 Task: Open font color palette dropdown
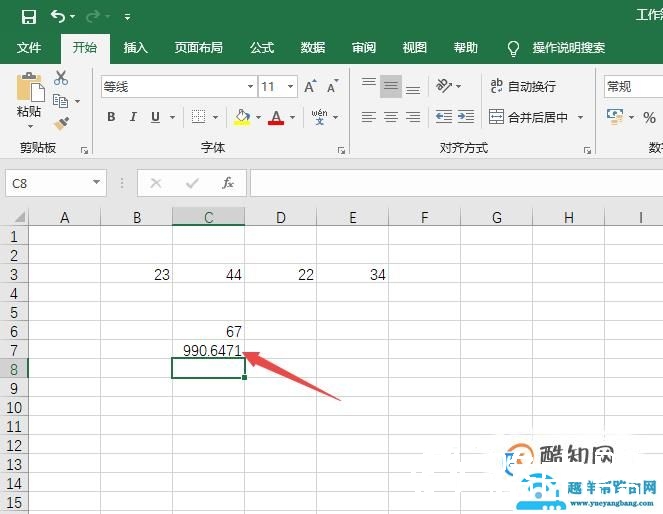click(292, 117)
